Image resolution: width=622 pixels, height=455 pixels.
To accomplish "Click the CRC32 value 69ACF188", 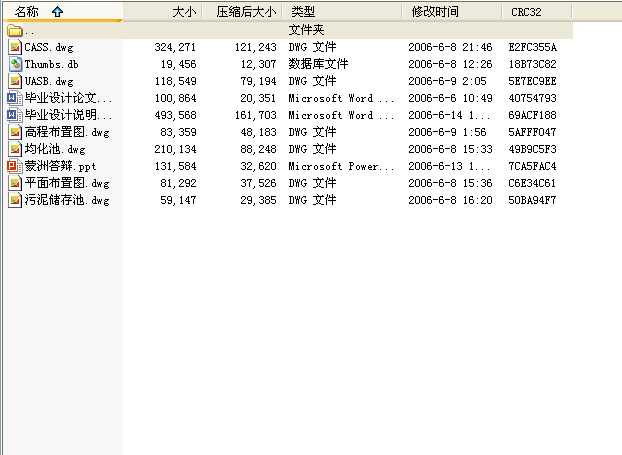I will point(532,115).
